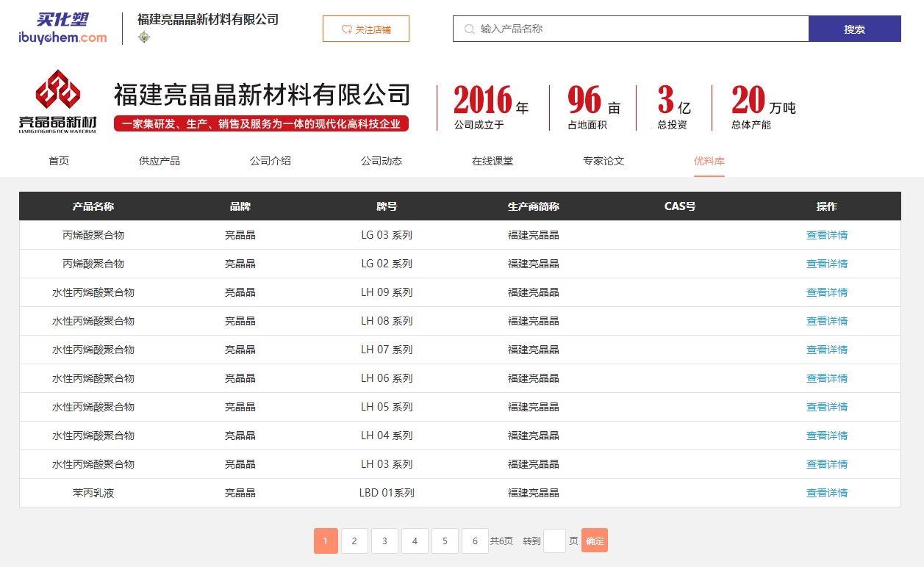Click the magnifier icon in search box
Screen dimensions: 924x567
click(469, 29)
